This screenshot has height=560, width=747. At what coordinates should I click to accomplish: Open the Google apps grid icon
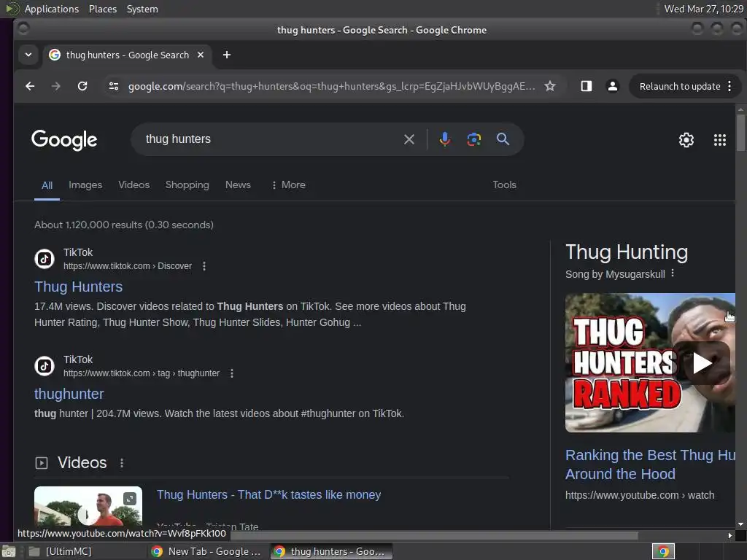click(x=720, y=140)
